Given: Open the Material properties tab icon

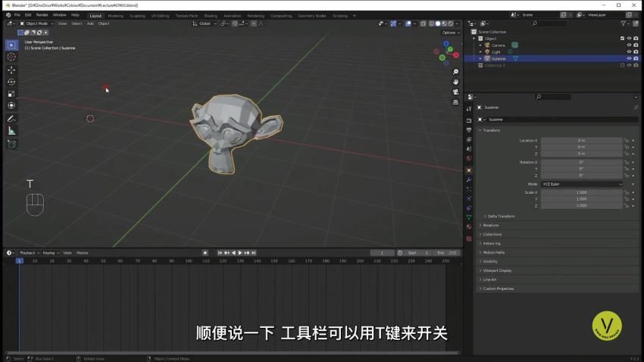Looking at the screenshot, I should (x=469, y=227).
